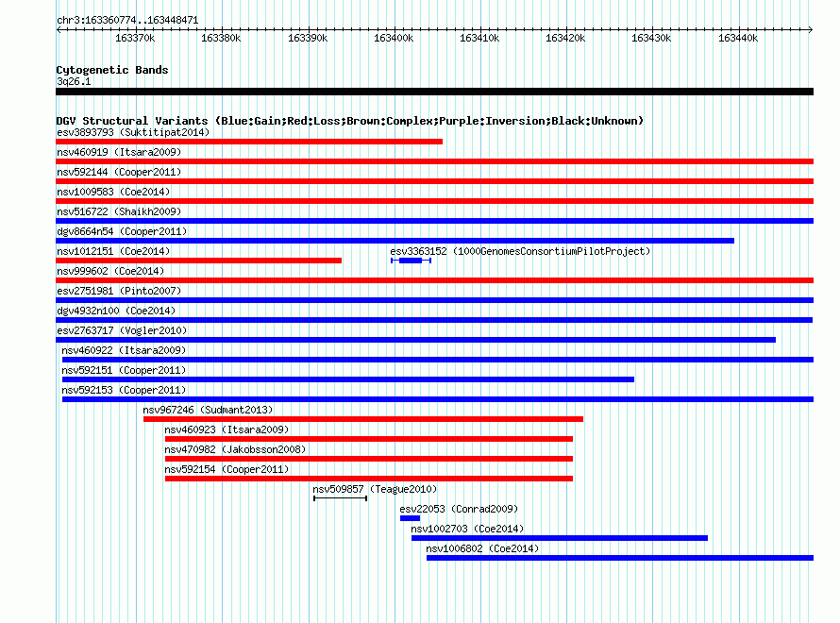Open nsv999602 (Coe2014) variant label
The height and width of the screenshot is (623, 840).
[110, 271]
